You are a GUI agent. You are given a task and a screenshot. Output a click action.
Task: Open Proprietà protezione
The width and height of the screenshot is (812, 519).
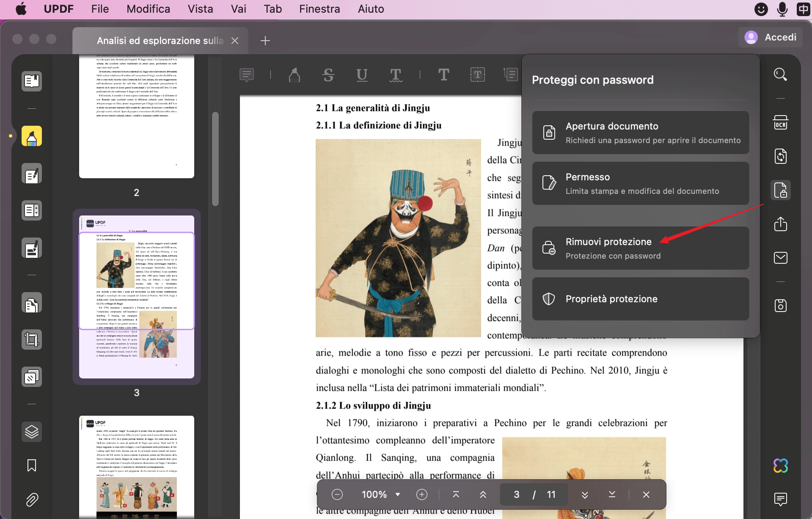(x=641, y=299)
